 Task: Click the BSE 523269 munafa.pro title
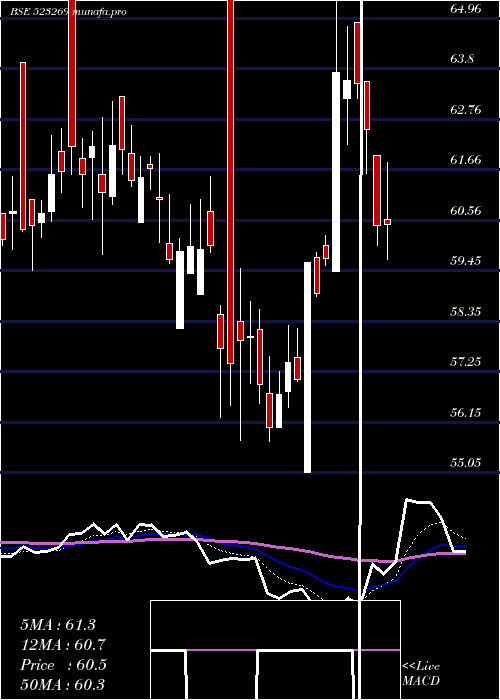coord(69,12)
